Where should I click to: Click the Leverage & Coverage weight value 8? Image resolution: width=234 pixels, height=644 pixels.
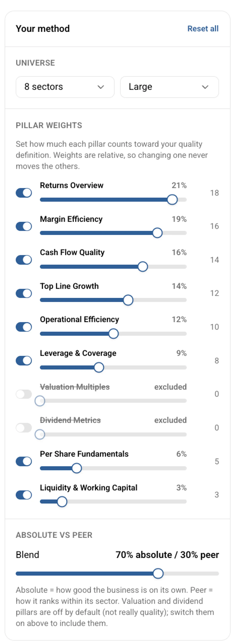click(x=216, y=360)
